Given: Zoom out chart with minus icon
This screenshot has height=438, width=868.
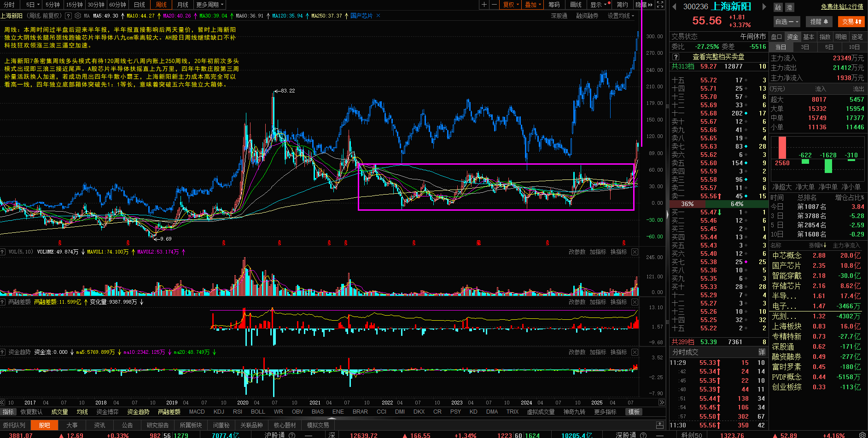Looking at the screenshot, I should pyautogui.click(x=494, y=5).
